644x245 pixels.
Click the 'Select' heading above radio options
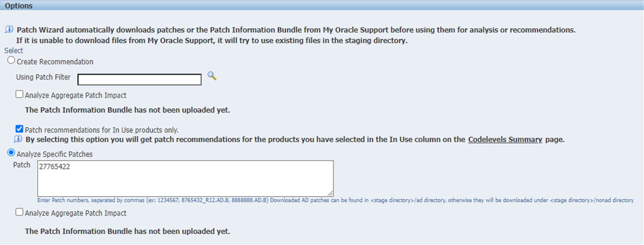click(14, 51)
